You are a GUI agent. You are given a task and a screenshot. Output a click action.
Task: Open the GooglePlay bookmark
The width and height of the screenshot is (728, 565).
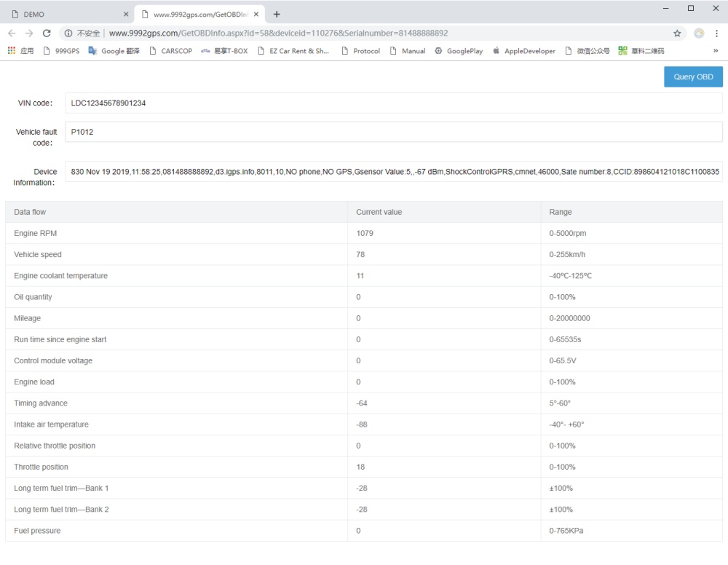pos(459,51)
